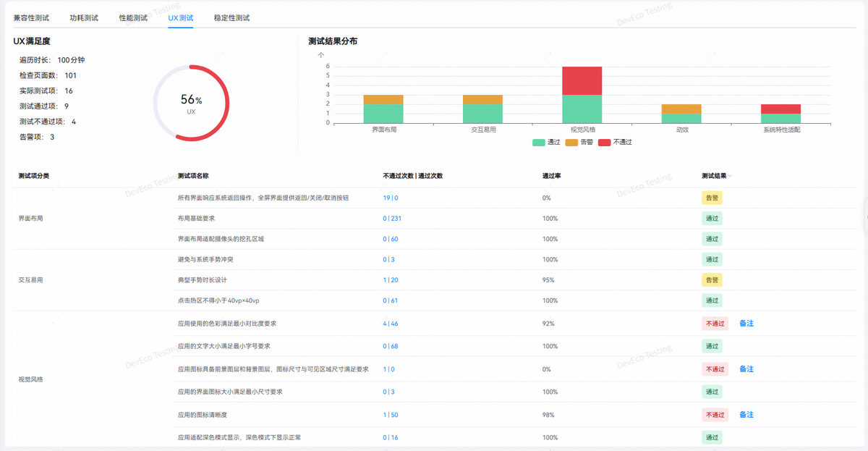Open the 19|0 count link
This screenshot has width=868, height=451.
point(391,198)
